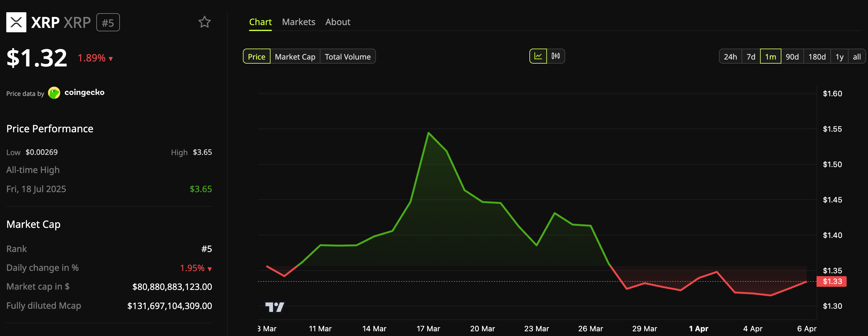Click the $1.55 y-axis label

coord(832,129)
